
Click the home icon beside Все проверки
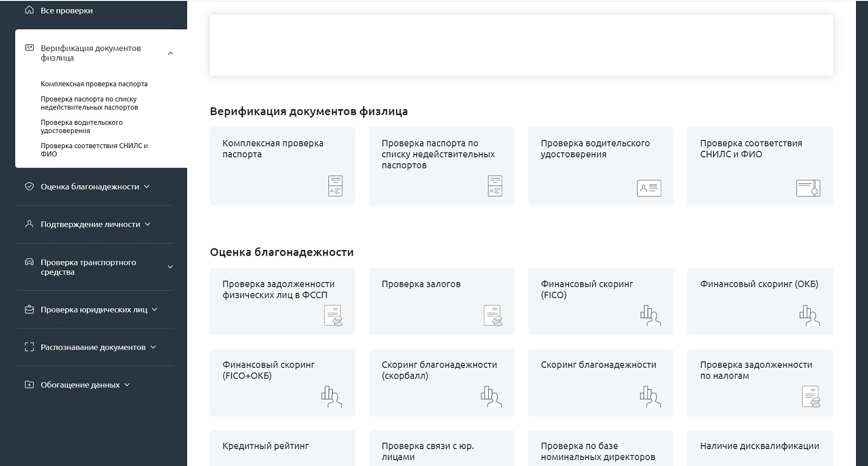[x=29, y=10]
